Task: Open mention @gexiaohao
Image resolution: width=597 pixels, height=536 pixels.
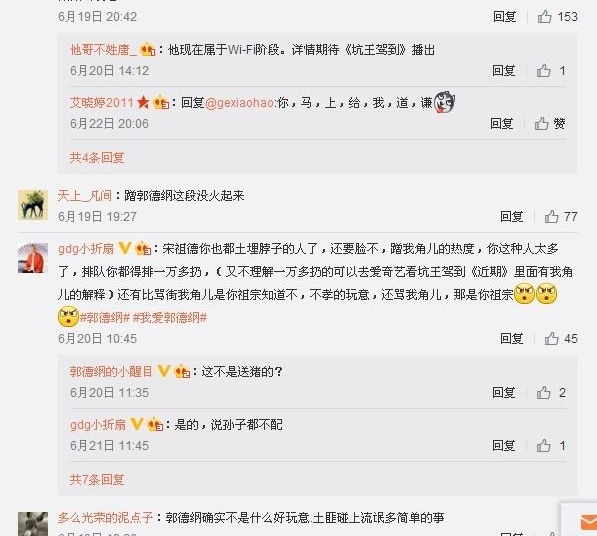Action: (240, 103)
